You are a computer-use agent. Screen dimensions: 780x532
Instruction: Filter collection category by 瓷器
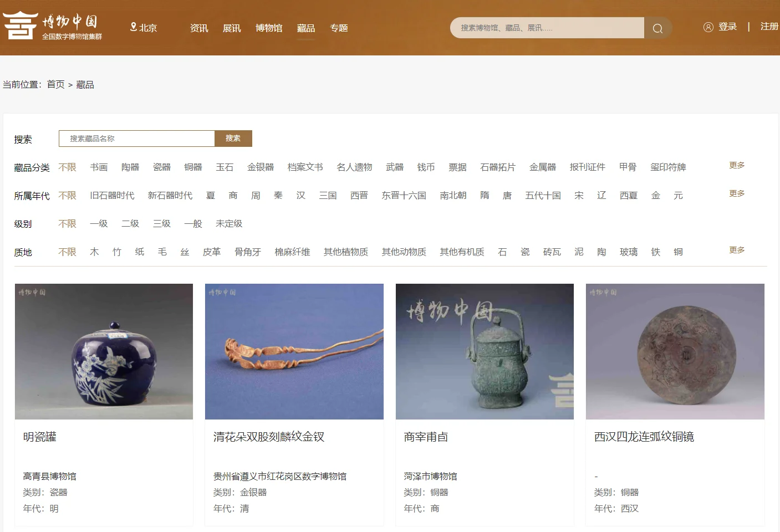162,167
